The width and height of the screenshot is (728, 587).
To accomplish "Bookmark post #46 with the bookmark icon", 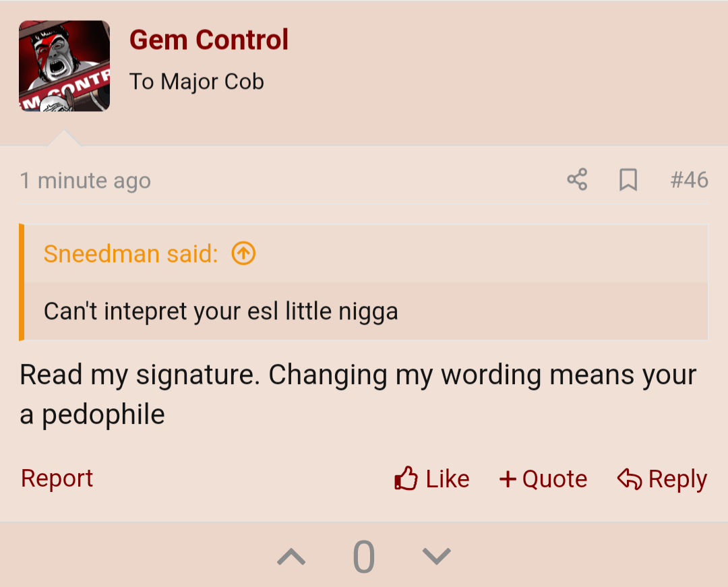I will pyautogui.click(x=628, y=179).
